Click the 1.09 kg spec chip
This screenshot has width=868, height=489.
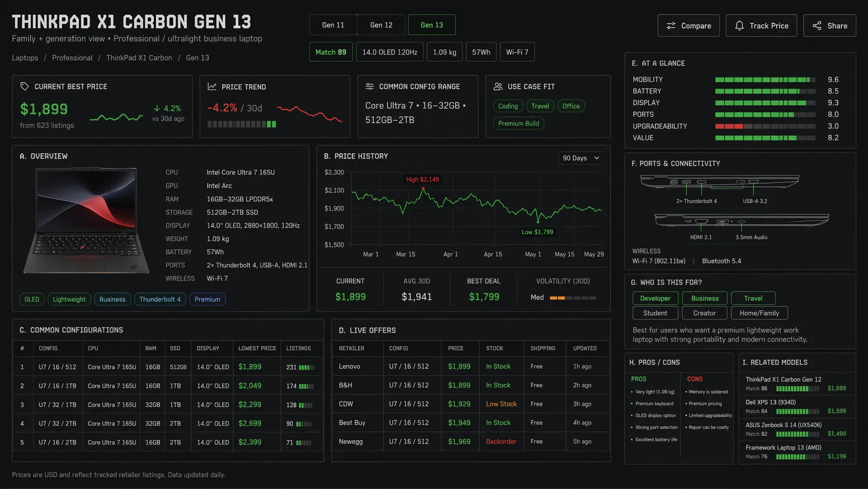(x=444, y=52)
